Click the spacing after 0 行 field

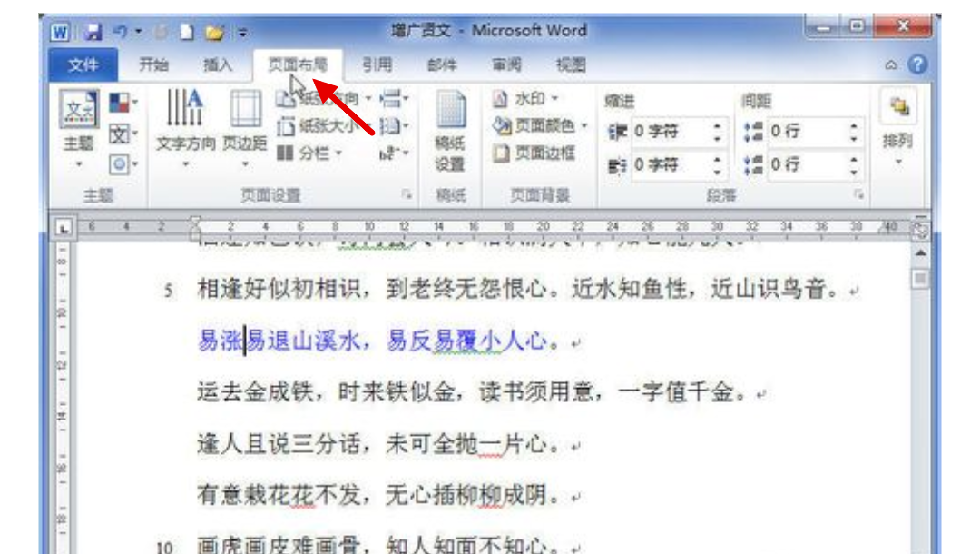[807, 165]
